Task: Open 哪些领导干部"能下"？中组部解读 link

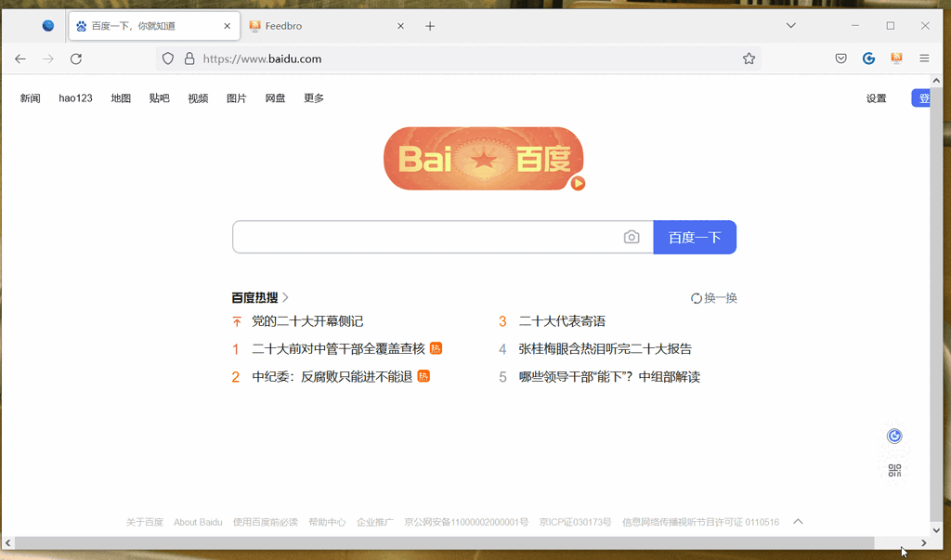Action: click(x=609, y=377)
